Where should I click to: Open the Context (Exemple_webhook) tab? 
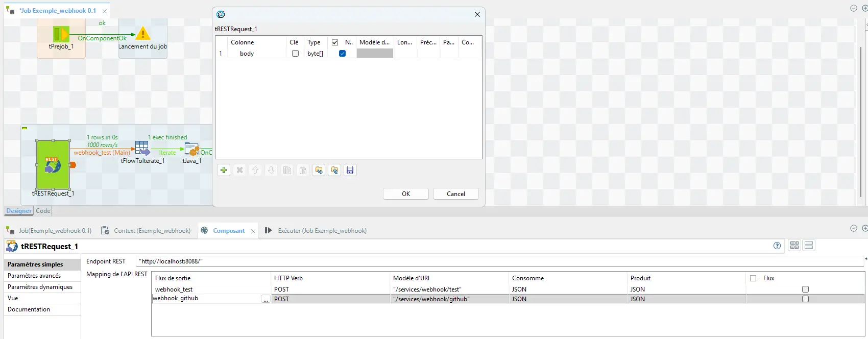(146, 231)
